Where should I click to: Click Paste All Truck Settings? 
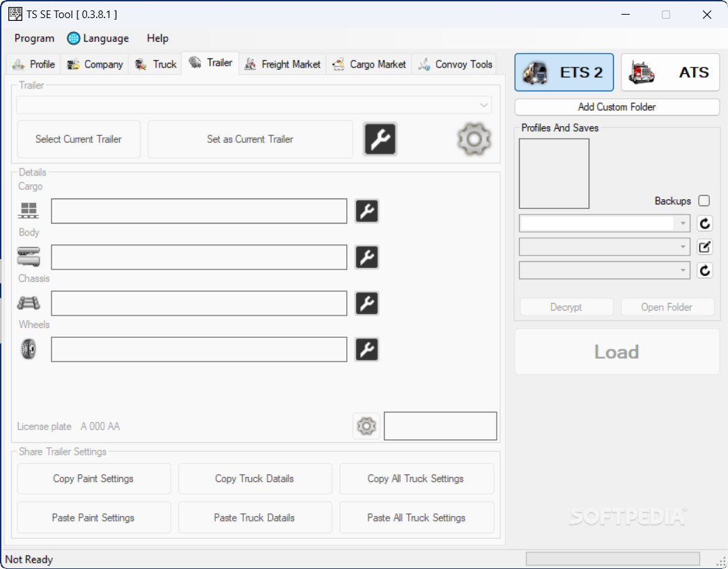tap(416, 517)
